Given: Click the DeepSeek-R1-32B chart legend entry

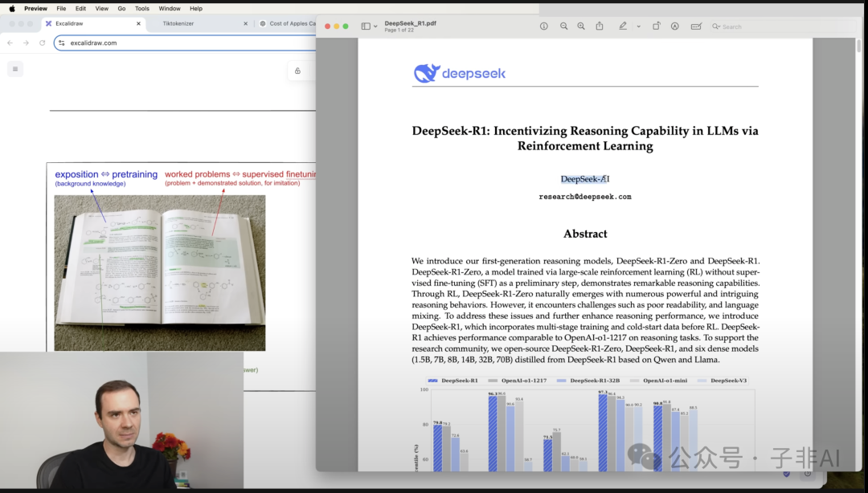Looking at the screenshot, I should [588, 381].
